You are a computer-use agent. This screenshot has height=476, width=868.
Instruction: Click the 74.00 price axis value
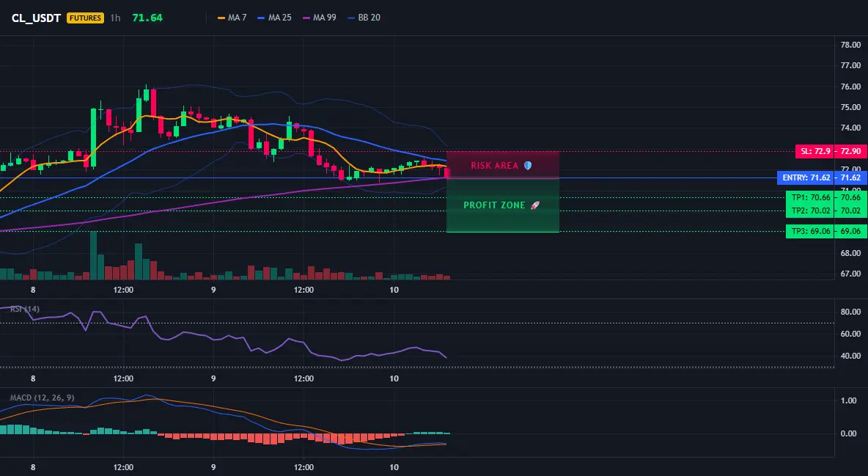850,128
